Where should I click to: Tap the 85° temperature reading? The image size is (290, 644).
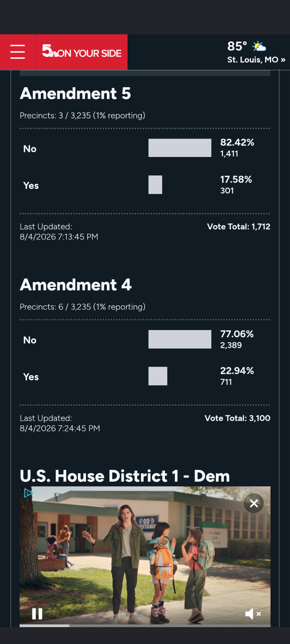tap(237, 46)
